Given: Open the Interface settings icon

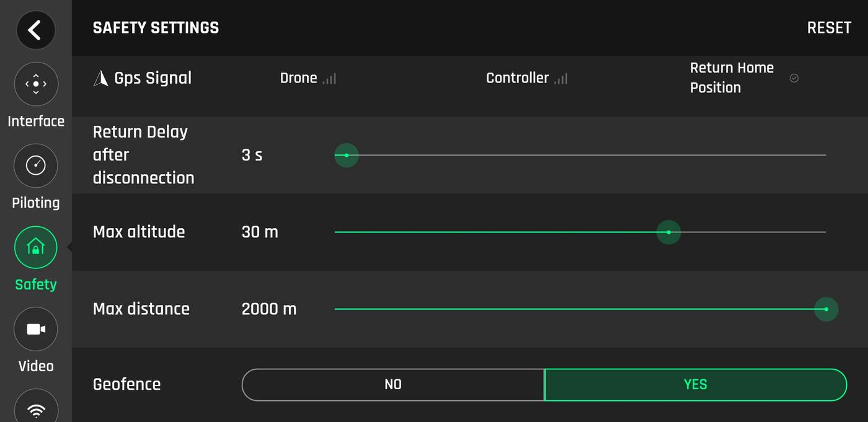Looking at the screenshot, I should [x=36, y=84].
